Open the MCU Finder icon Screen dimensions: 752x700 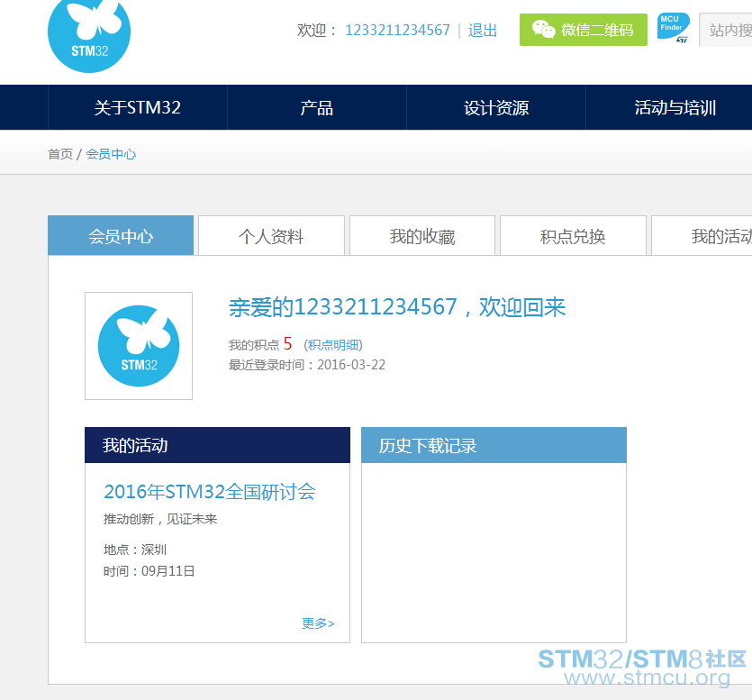[674, 28]
